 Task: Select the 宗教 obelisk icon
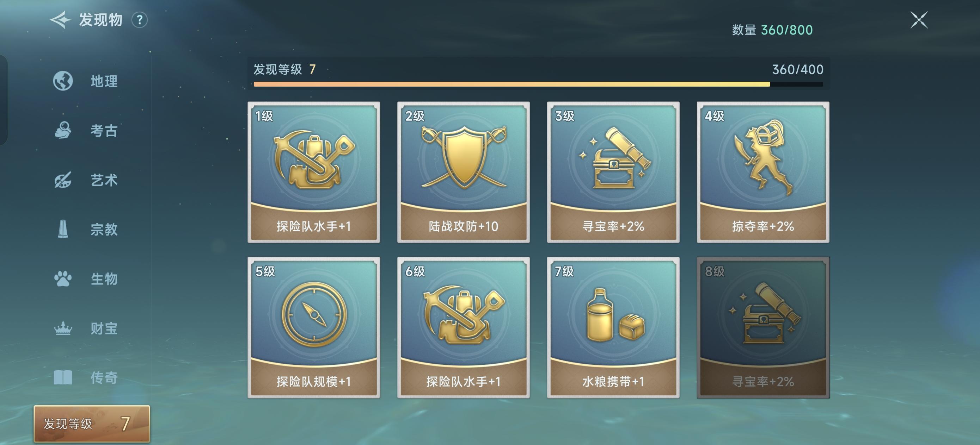pyautogui.click(x=63, y=229)
